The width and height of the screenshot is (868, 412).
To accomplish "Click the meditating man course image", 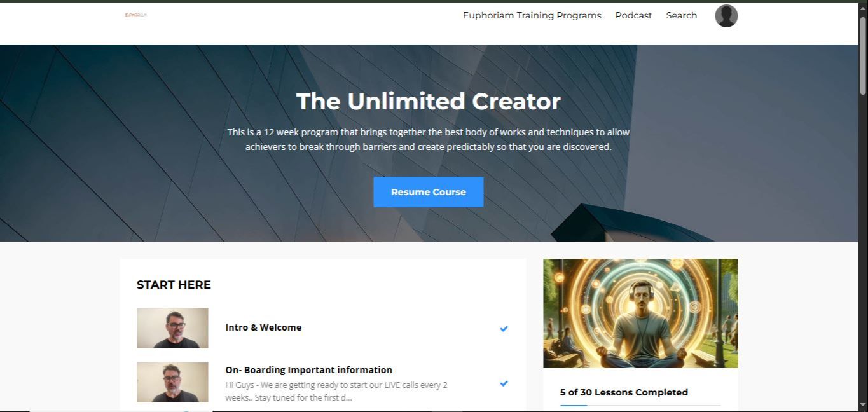I will click(x=640, y=313).
